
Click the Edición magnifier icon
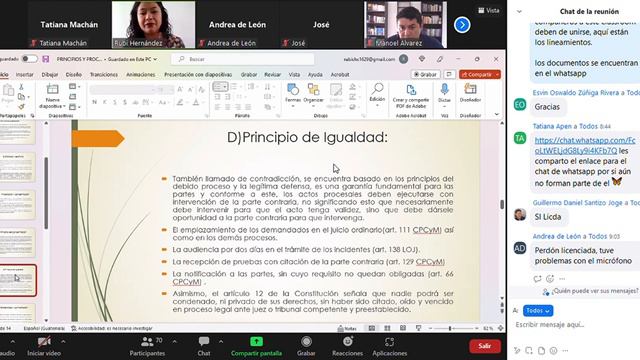[x=377, y=89]
